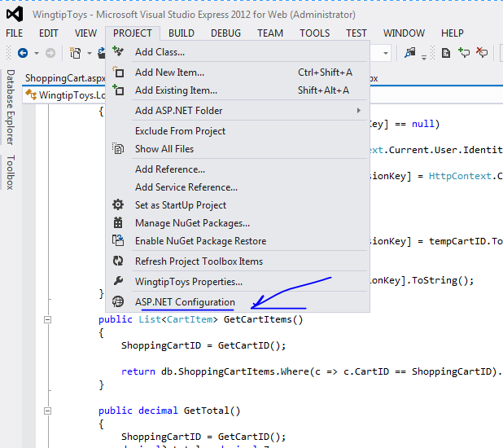Click the Add New Item menu icon
503x448 pixels.
(118, 72)
